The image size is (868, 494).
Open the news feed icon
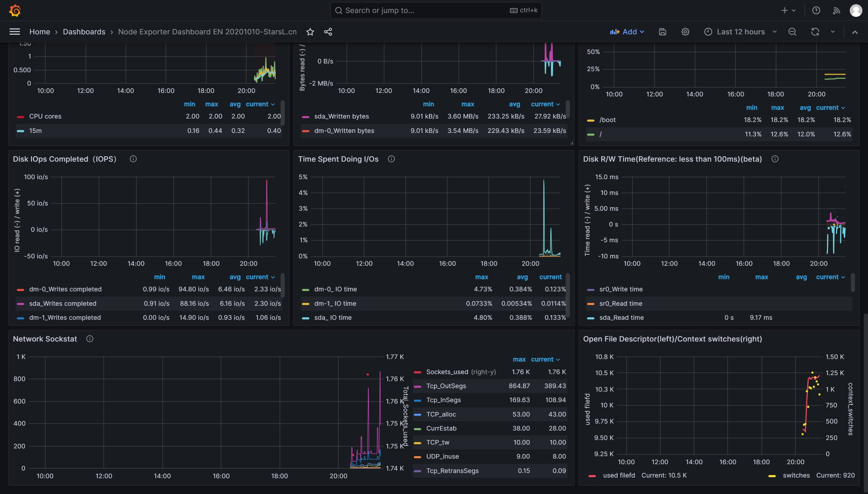point(836,11)
